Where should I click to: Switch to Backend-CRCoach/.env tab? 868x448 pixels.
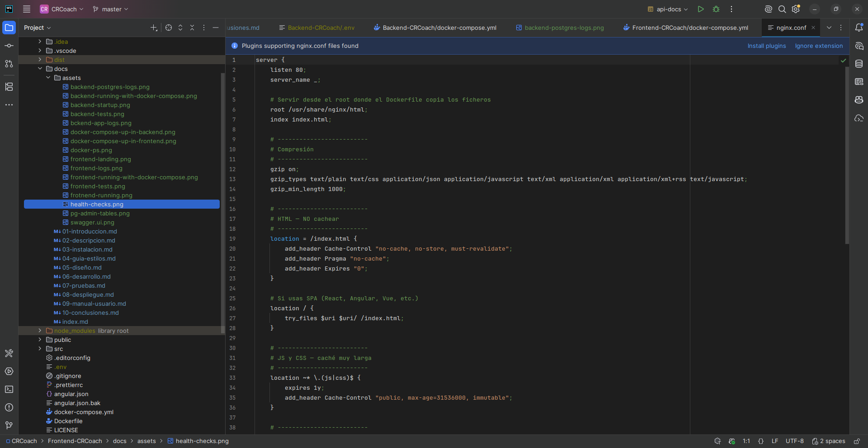pyautogui.click(x=316, y=28)
